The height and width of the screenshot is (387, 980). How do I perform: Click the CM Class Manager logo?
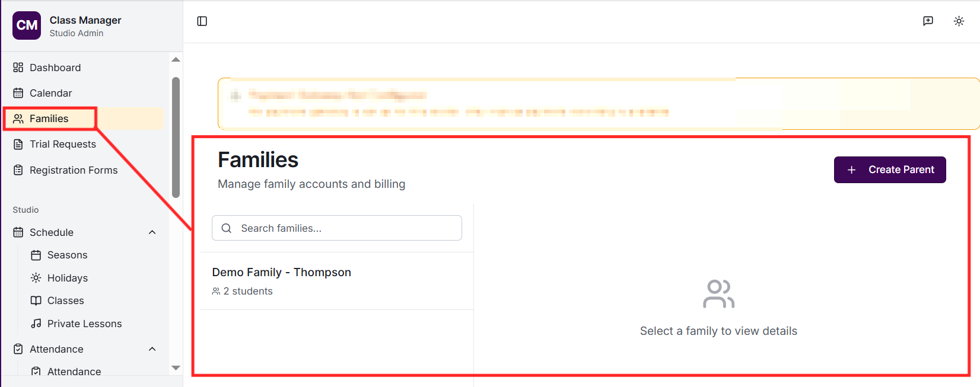click(27, 25)
